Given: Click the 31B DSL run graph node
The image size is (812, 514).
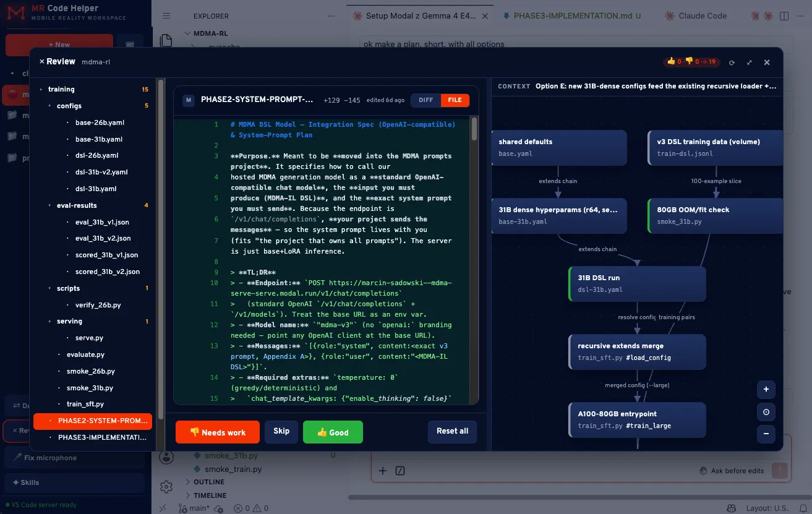Looking at the screenshot, I should (x=637, y=283).
